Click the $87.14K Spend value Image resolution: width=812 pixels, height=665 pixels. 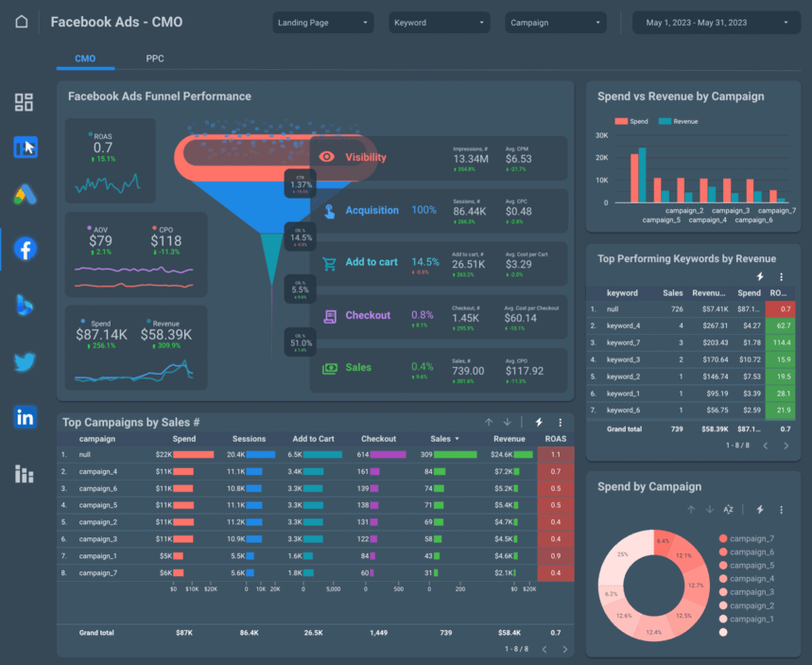(x=101, y=335)
